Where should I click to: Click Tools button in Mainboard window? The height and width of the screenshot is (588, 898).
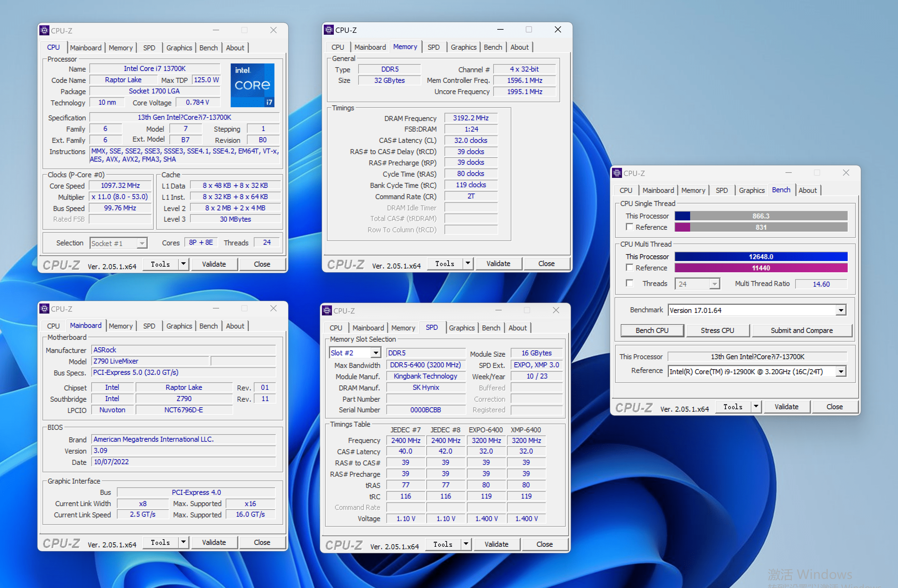(x=161, y=542)
